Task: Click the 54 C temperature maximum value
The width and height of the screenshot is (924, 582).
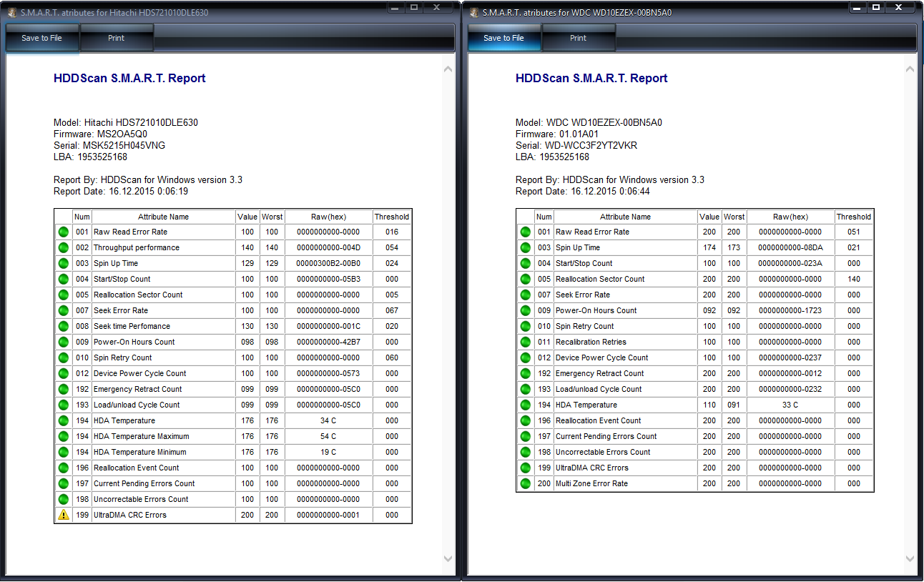Action: (x=328, y=436)
